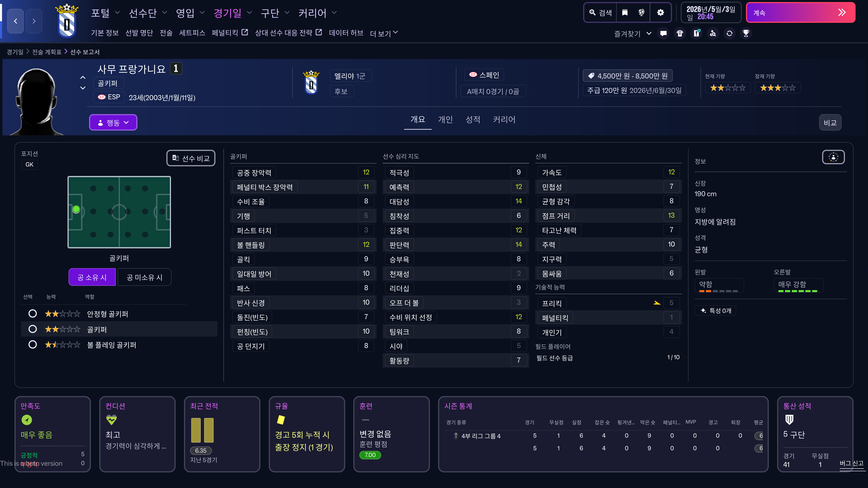Open the trophy competitions shortcut icon

(746, 33)
